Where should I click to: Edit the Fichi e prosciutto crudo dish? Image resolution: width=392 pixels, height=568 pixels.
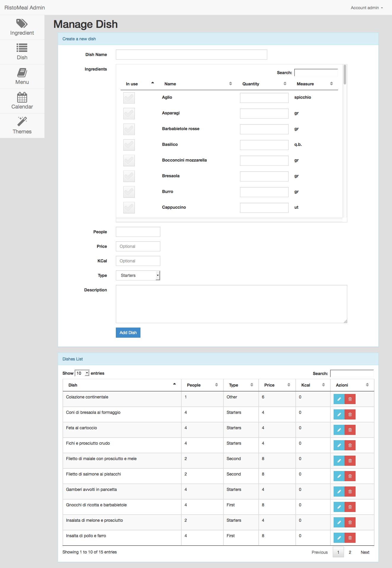pos(339,445)
